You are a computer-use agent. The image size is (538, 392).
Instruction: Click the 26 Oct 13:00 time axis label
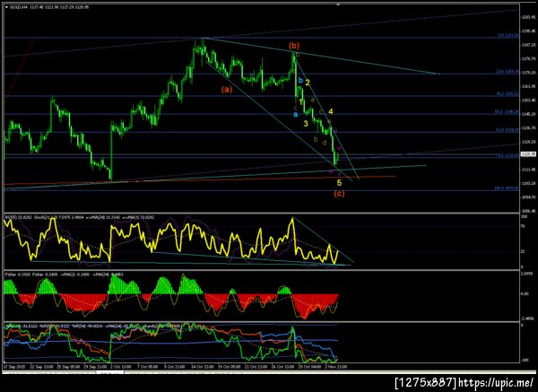click(x=283, y=367)
